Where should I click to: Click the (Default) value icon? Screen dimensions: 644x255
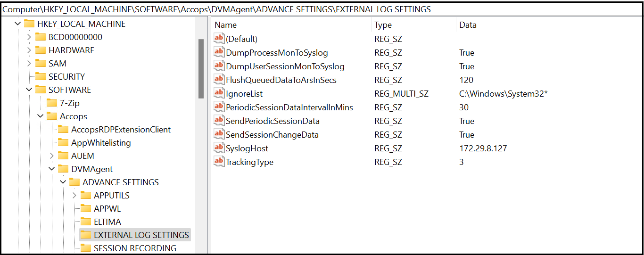(219, 39)
